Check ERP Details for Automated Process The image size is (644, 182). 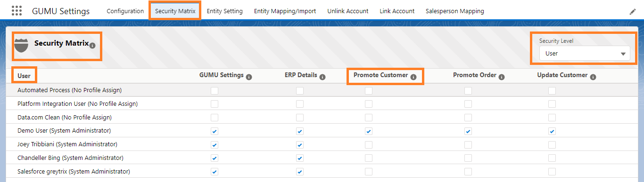coord(300,90)
